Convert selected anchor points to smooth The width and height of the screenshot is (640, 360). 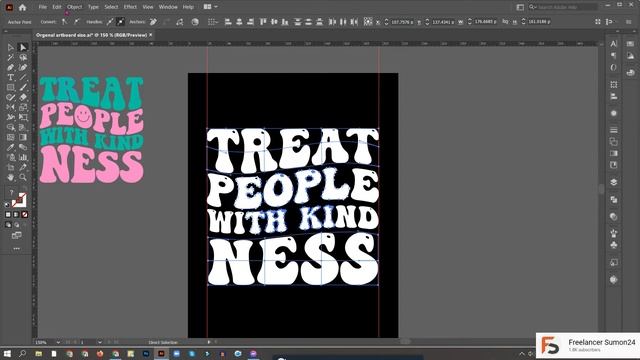(x=76, y=22)
